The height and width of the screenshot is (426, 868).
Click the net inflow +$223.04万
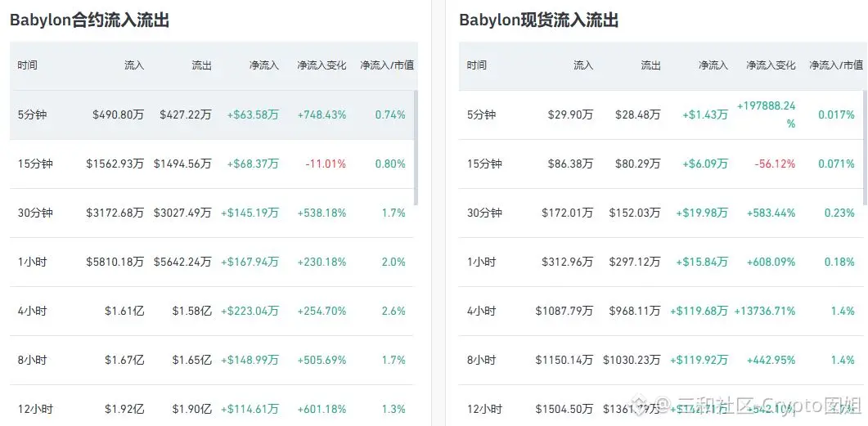pos(250,311)
